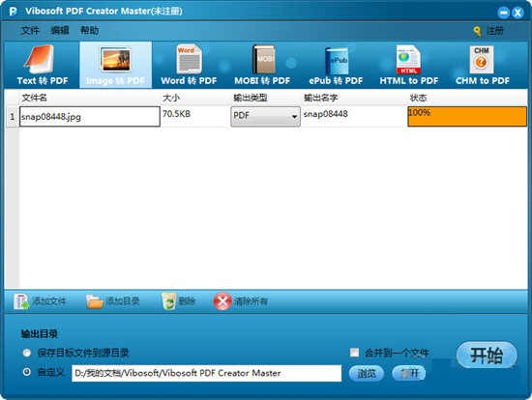
Task: Click the 文件名 column header
Action: click(x=90, y=98)
